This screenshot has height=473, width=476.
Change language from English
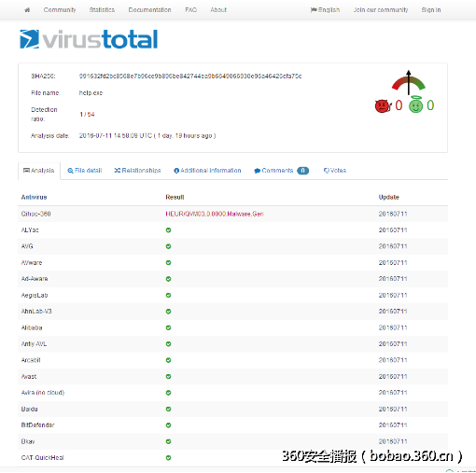coord(325,10)
